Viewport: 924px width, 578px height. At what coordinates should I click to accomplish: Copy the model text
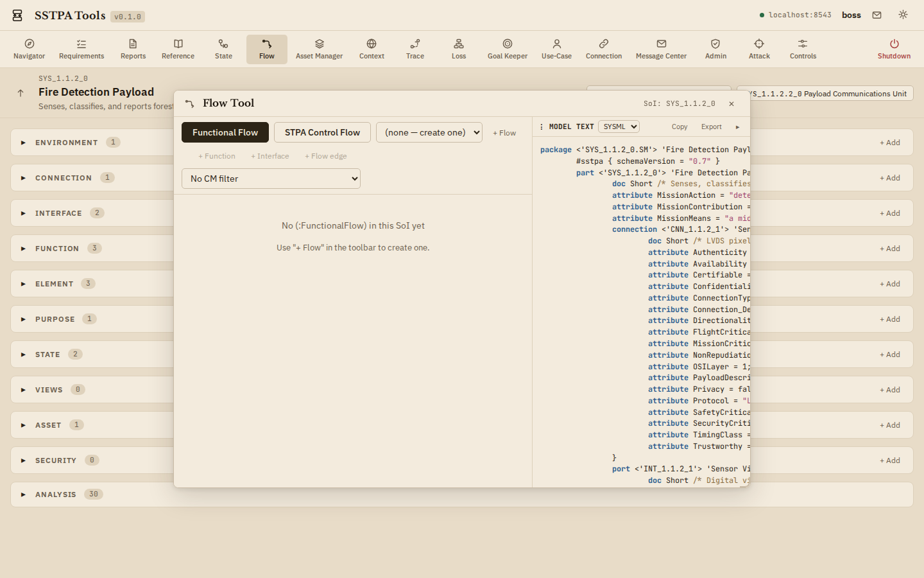pyautogui.click(x=680, y=127)
